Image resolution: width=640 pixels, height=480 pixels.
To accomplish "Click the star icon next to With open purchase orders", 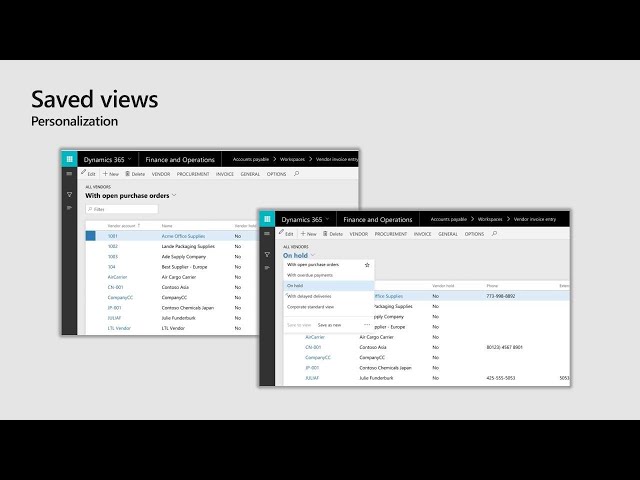I will click(367, 265).
